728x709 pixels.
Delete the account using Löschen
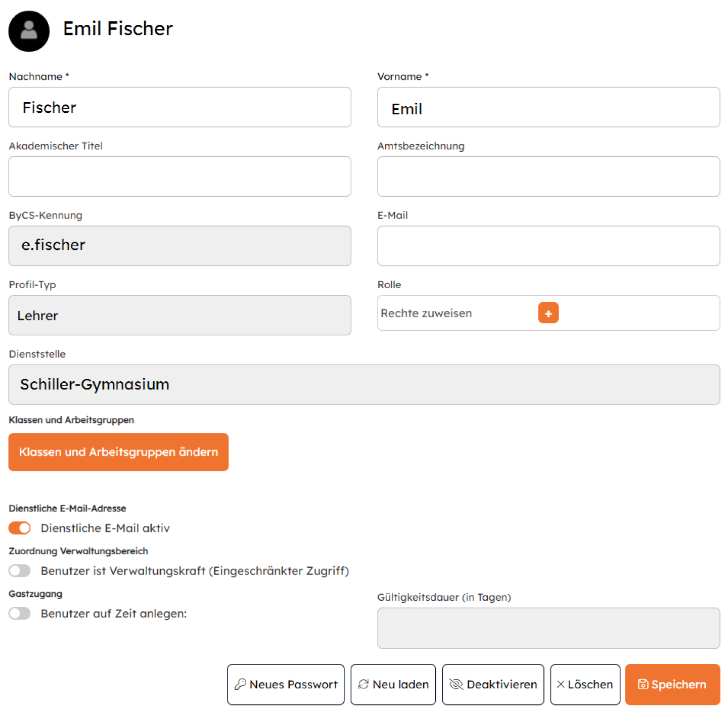pos(585,684)
